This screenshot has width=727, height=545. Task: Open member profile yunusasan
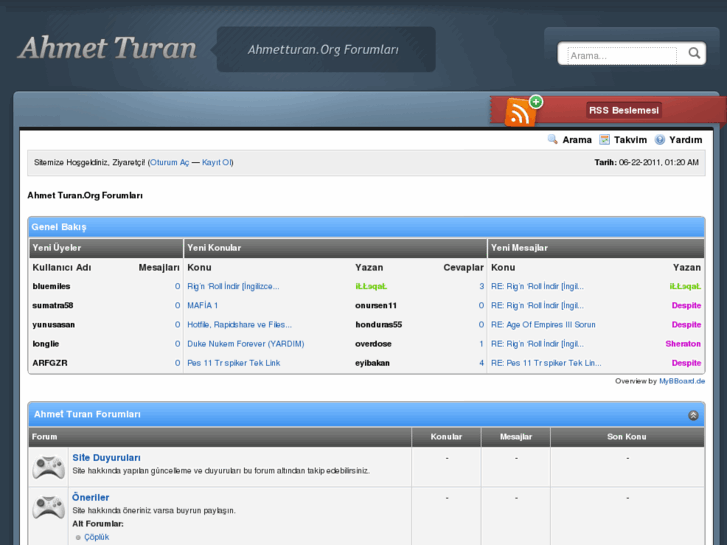point(53,325)
